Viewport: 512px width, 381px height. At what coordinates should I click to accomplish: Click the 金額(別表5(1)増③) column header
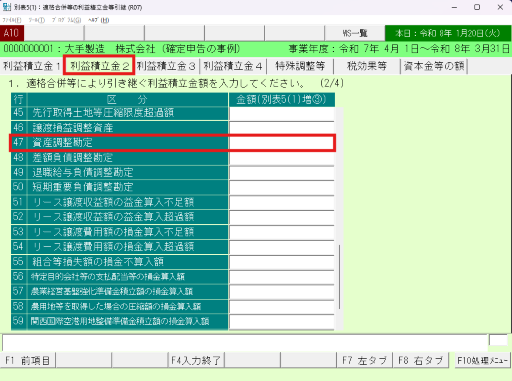click(x=282, y=99)
